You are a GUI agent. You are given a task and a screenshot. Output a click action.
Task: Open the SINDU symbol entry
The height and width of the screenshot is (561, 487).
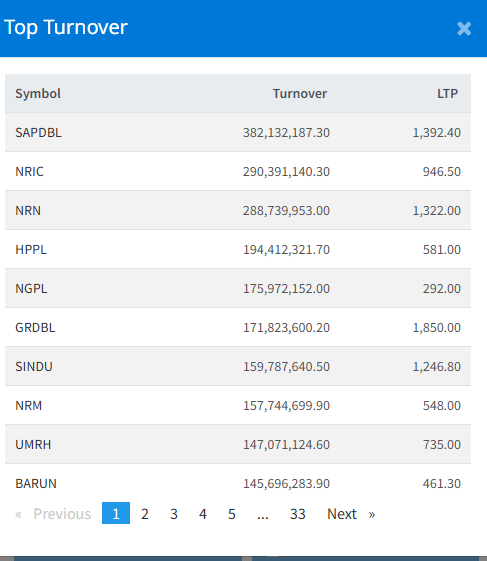pyautogui.click(x=34, y=366)
